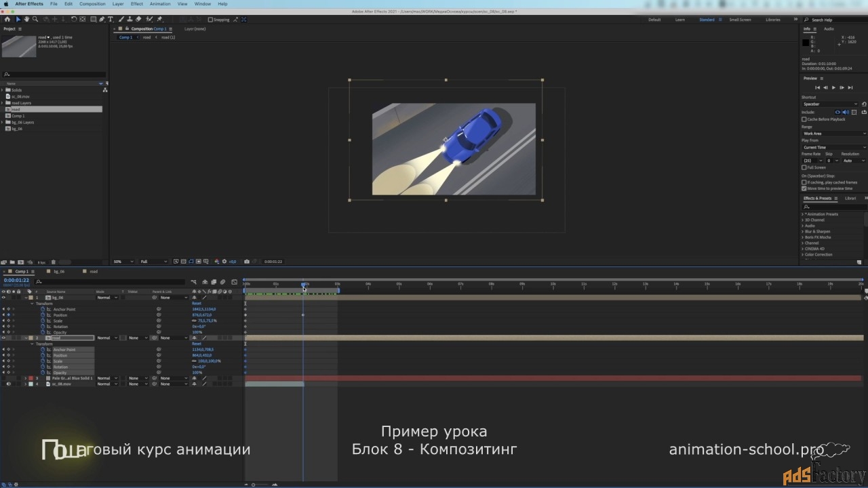Select the Roto Brush tool
Image resolution: width=868 pixels, height=488 pixels.
point(150,20)
